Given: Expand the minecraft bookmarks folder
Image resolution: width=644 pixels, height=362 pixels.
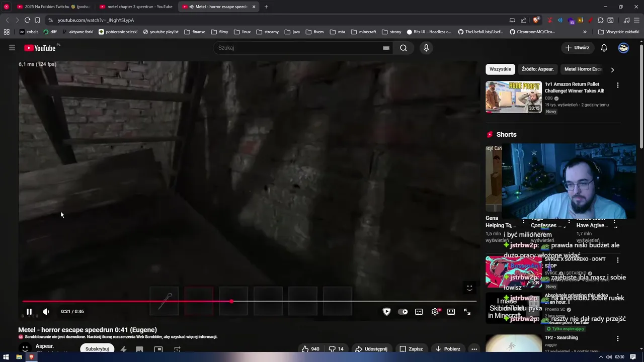Looking at the screenshot, I should (363, 32).
